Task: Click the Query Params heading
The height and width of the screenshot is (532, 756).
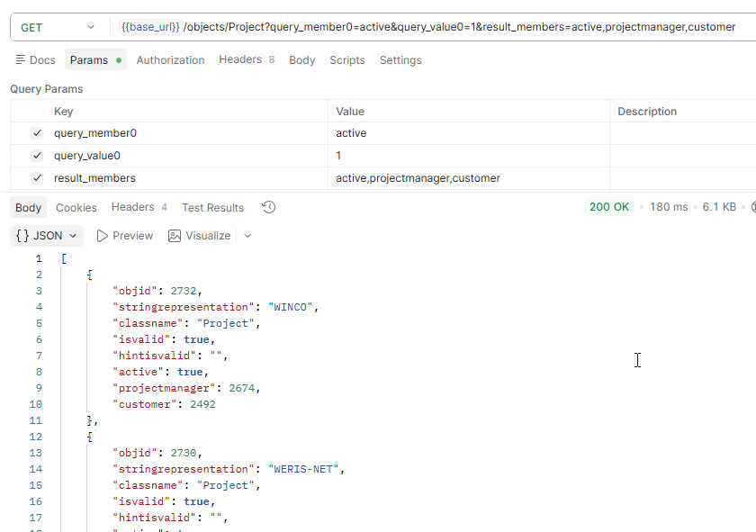Action: tap(46, 89)
